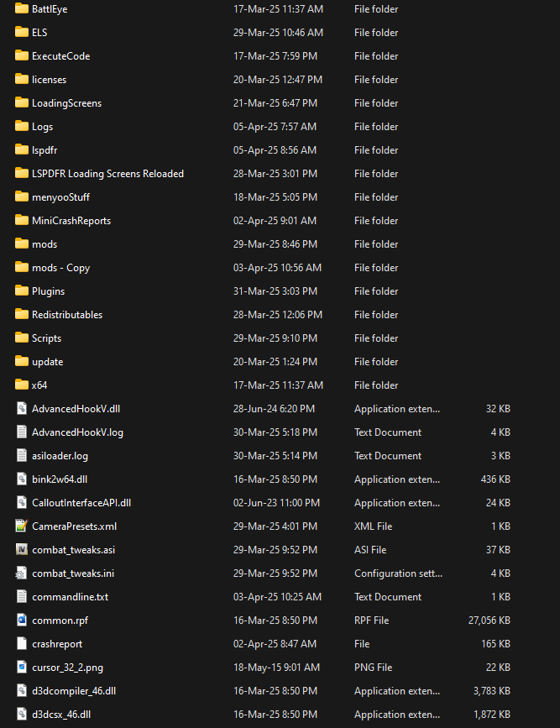
Task: Select the Redistributables folder icon
Action: pyautogui.click(x=21, y=314)
